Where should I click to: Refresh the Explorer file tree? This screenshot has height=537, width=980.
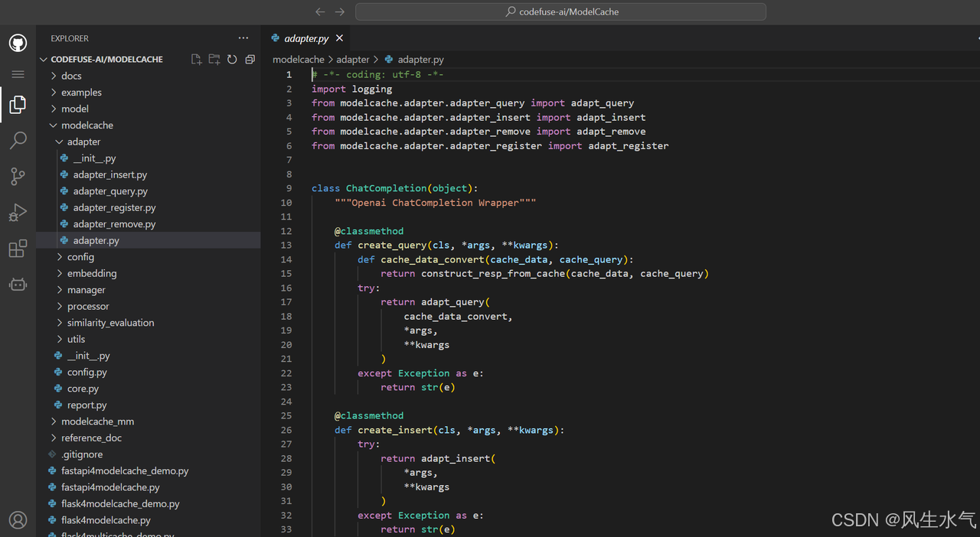coord(232,59)
